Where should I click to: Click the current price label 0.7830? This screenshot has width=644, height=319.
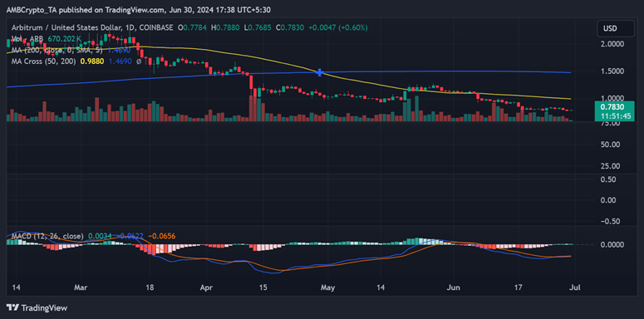(612, 106)
